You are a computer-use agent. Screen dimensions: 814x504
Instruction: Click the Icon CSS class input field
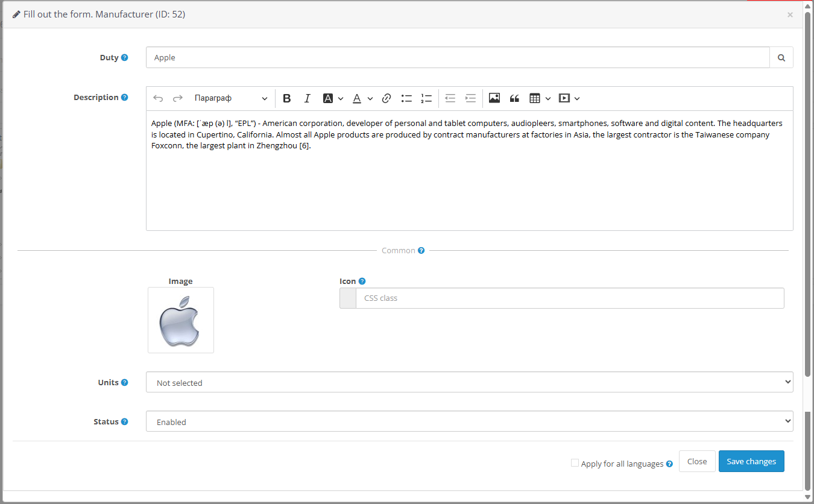[570, 298]
